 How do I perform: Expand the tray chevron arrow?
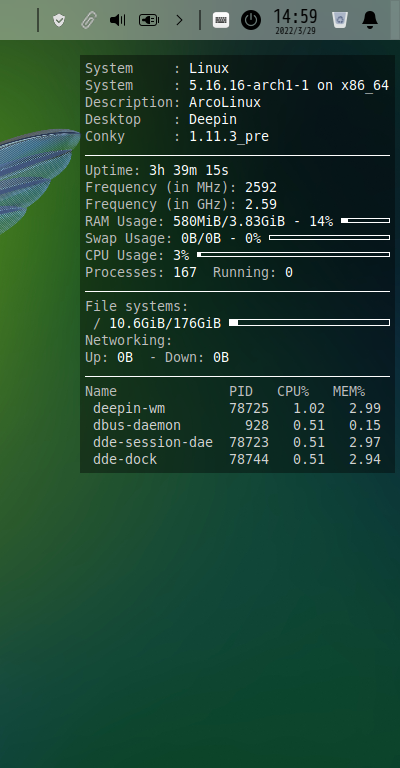(179, 20)
